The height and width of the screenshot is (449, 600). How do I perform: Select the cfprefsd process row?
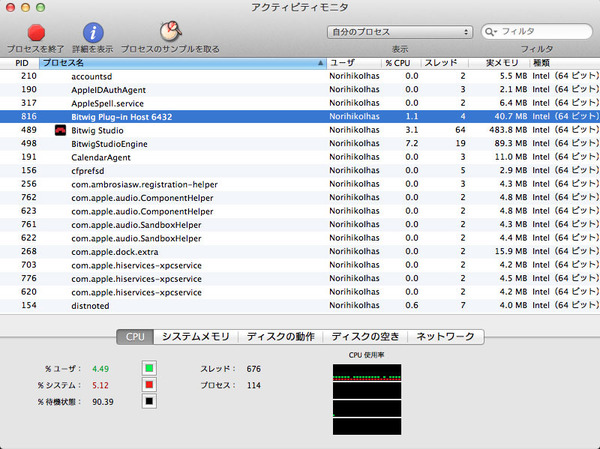click(300, 171)
